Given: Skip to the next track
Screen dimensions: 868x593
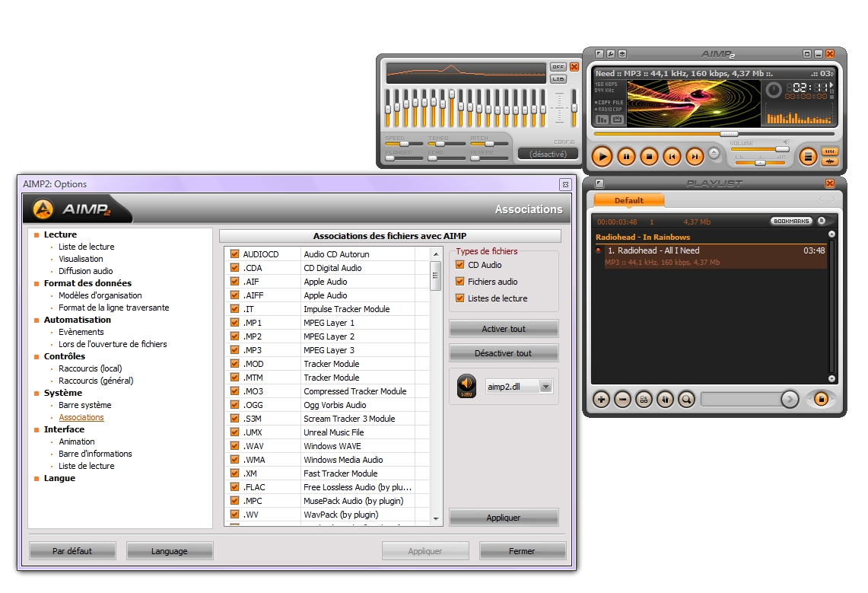Looking at the screenshot, I should coord(695,157).
